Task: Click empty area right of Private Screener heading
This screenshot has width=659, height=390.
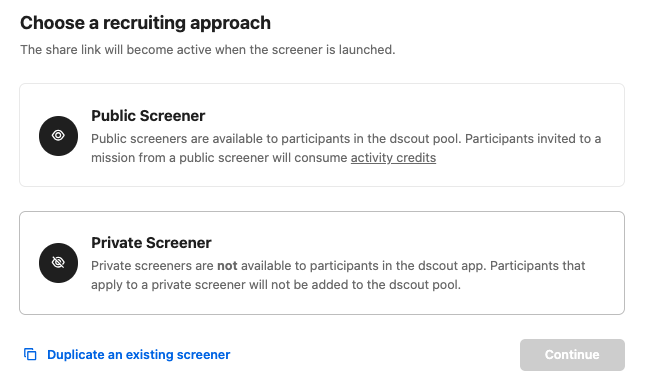Action: (x=412, y=242)
